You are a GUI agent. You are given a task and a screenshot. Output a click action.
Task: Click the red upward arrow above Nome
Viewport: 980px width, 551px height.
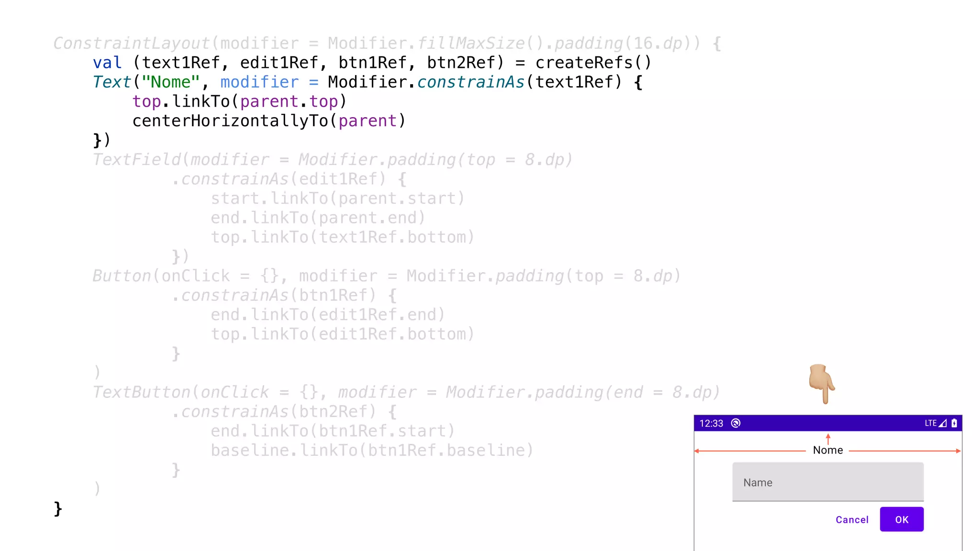pyautogui.click(x=828, y=438)
